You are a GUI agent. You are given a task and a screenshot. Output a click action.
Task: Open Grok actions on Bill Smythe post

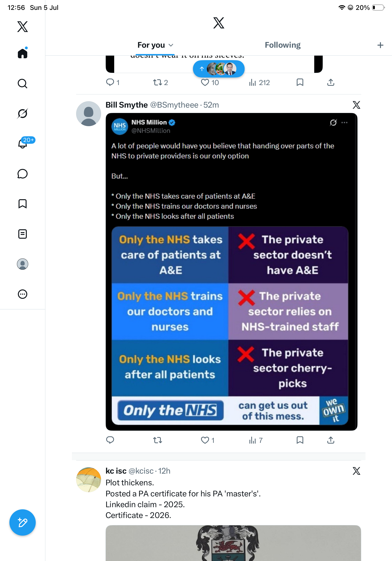point(356,105)
